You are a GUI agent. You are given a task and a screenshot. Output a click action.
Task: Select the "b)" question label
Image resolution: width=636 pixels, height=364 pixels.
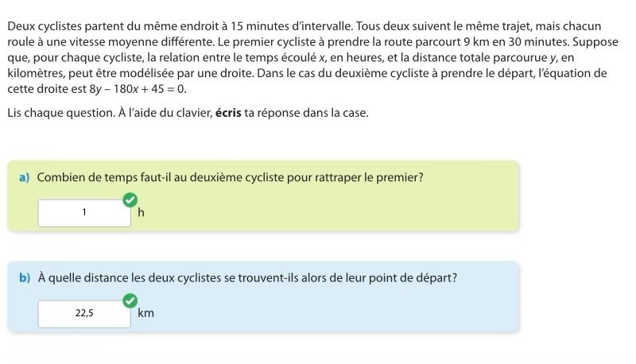pos(24,278)
